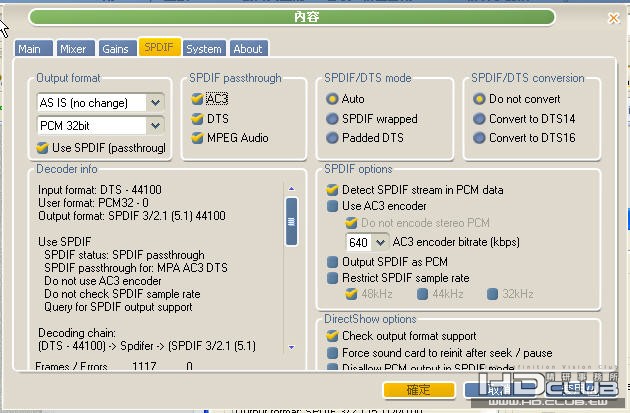Image resolution: width=630 pixels, height=413 pixels.
Task: Click the 'Input format: DTS - 44100' line
Action: (100, 190)
